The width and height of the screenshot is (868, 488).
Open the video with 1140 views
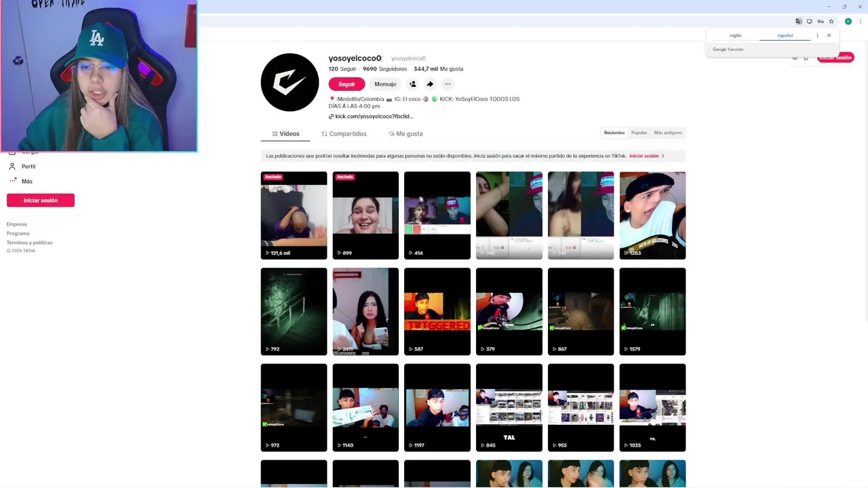click(366, 408)
